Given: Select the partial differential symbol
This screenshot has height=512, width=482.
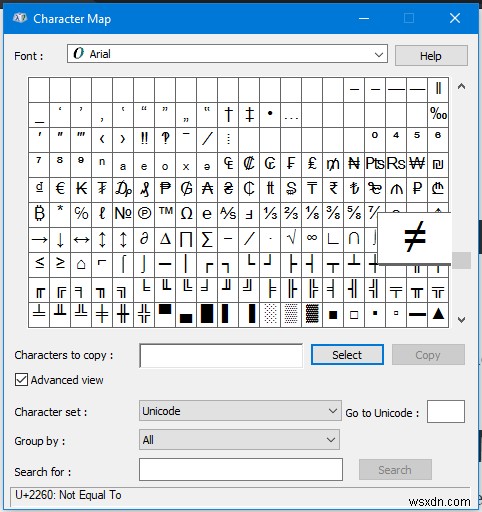Looking at the screenshot, I should pos(144,240).
